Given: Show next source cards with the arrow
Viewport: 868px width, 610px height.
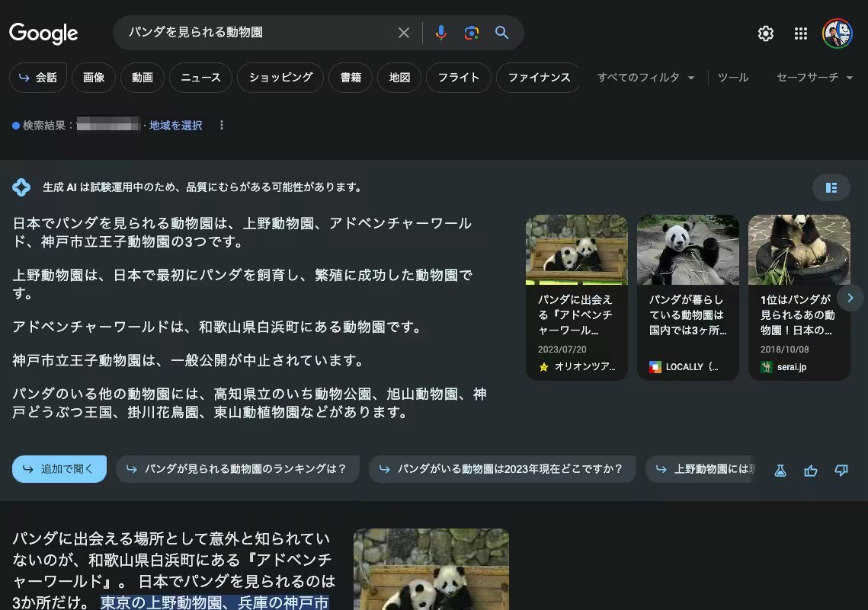Looking at the screenshot, I should (x=850, y=298).
